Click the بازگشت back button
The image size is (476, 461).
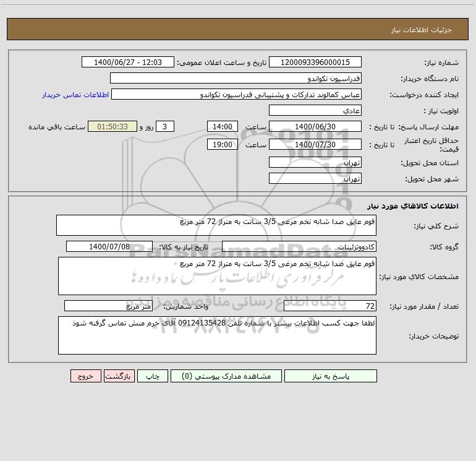point(119,376)
